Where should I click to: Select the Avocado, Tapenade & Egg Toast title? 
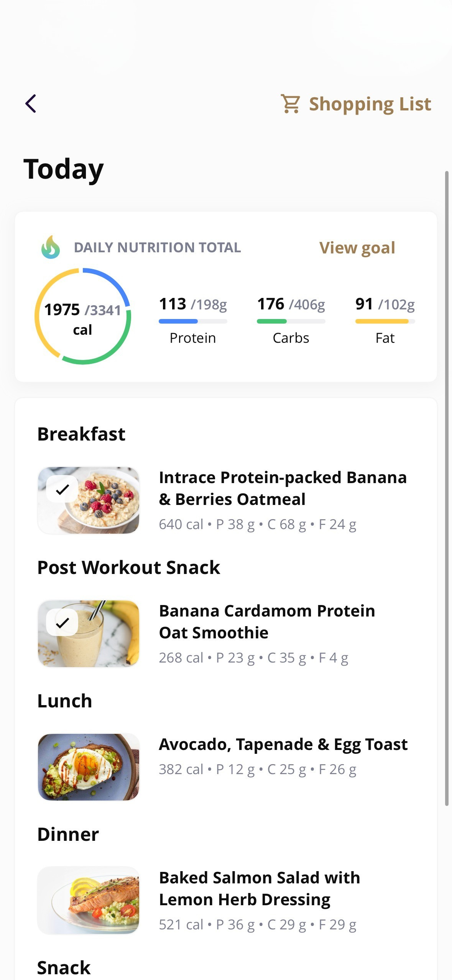click(x=283, y=744)
